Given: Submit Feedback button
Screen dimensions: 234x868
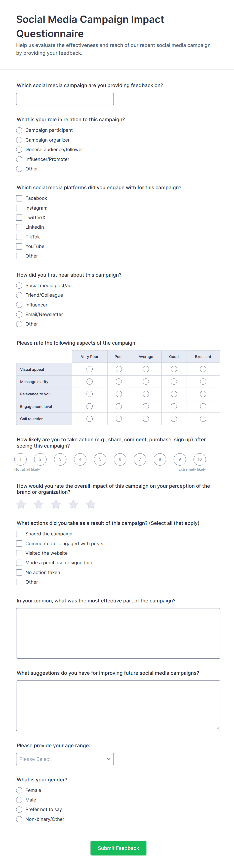Looking at the screenshot, I should click(x=118, y=848).
